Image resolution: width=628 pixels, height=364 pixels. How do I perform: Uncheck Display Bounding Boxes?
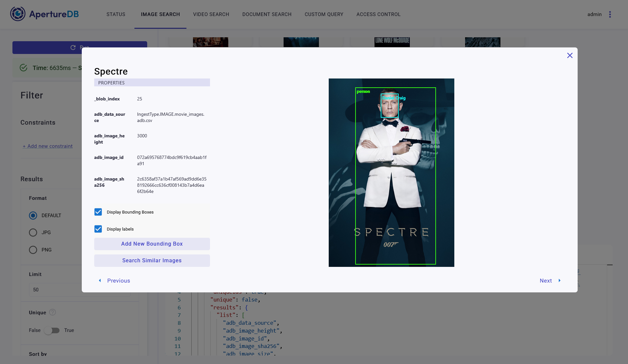(98, 212)
